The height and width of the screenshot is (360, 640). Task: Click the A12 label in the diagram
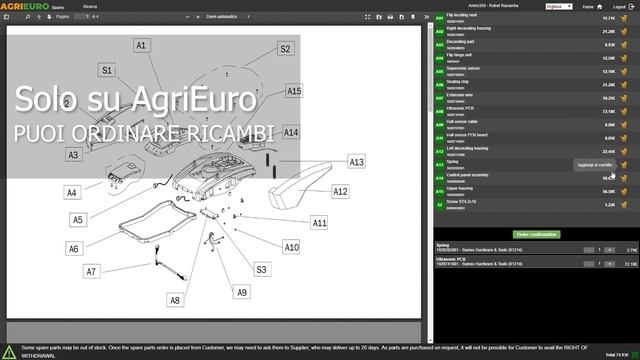pos(340,191)
